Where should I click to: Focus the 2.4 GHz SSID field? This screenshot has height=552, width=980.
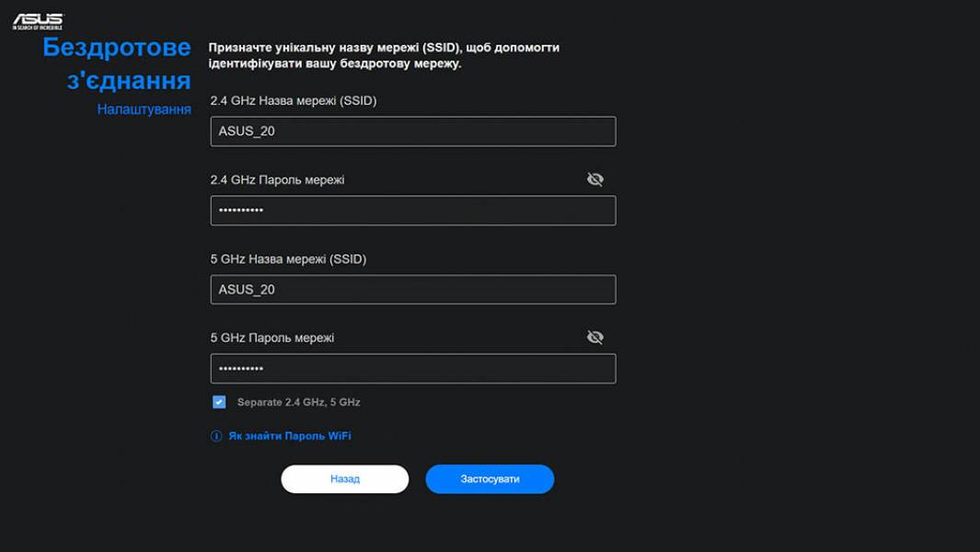[x=412, y=132]
